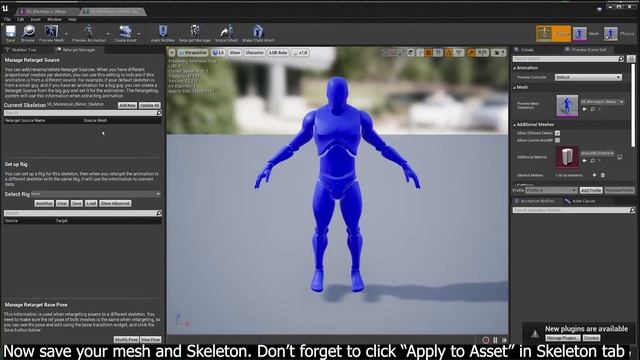Image resolution: width=640 pixels, height=360 pixels.
Task: Open the File menu
Action: [x=7, y=19]
